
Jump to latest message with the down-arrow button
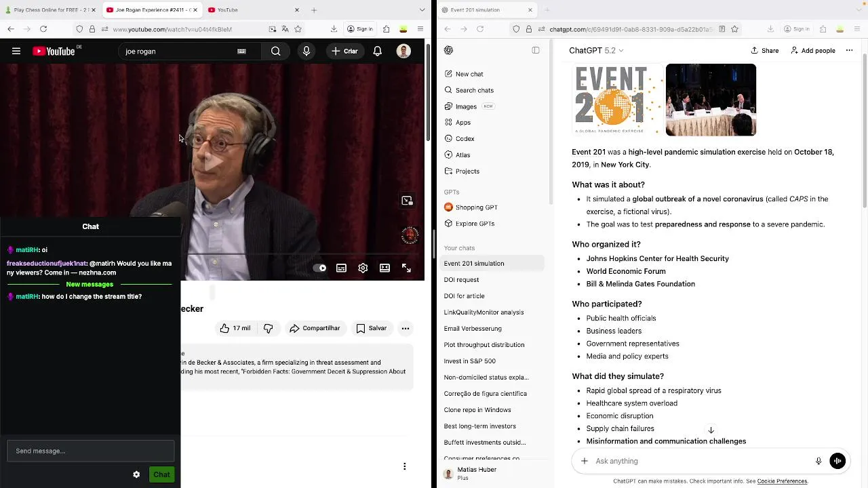pyautogui.click(x=711, y=430)
